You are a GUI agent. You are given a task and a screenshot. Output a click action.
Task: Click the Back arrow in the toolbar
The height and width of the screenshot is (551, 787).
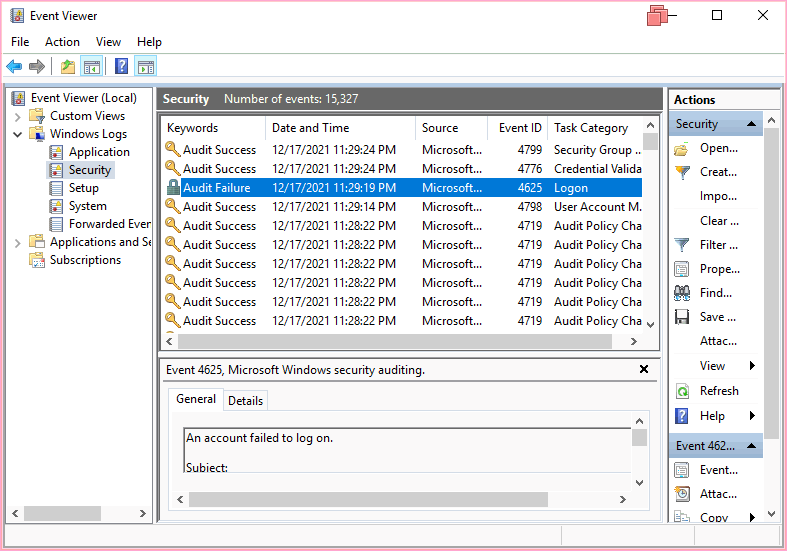point(14,67)
